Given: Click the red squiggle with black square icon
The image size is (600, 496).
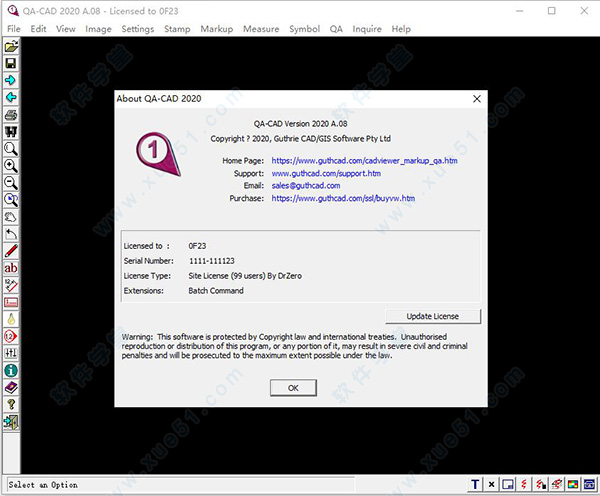Looking at the screenshot, I should [x=541, y=485].
